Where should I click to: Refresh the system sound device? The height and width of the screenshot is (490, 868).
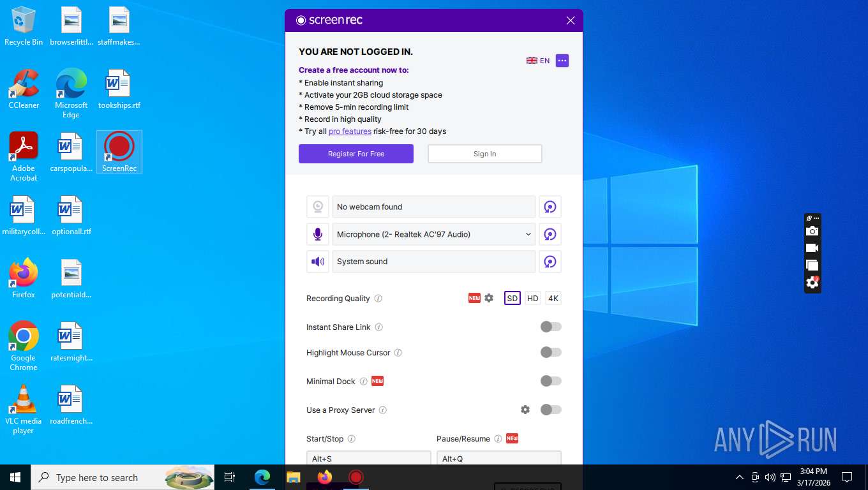pyautogui.click(x=550, y=262)
